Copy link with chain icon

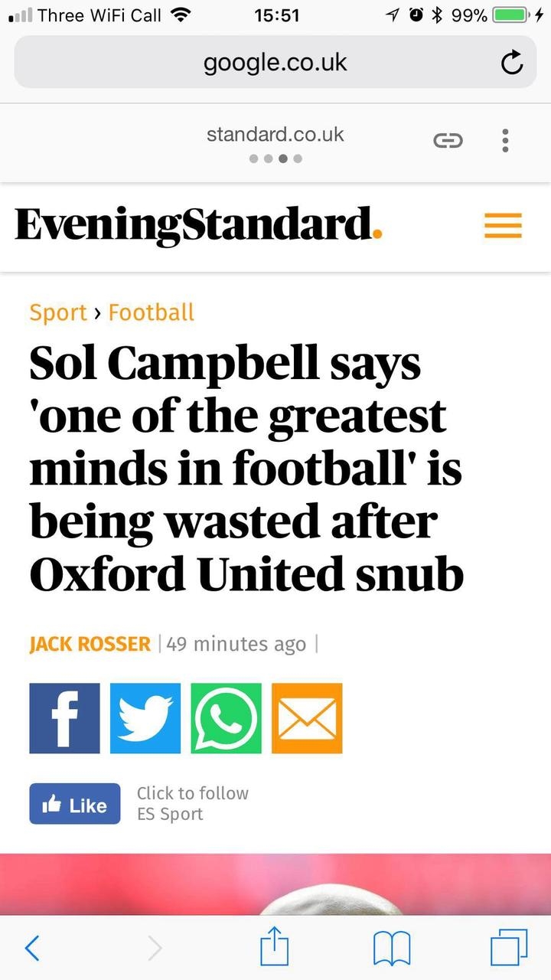tap(448, 140)
